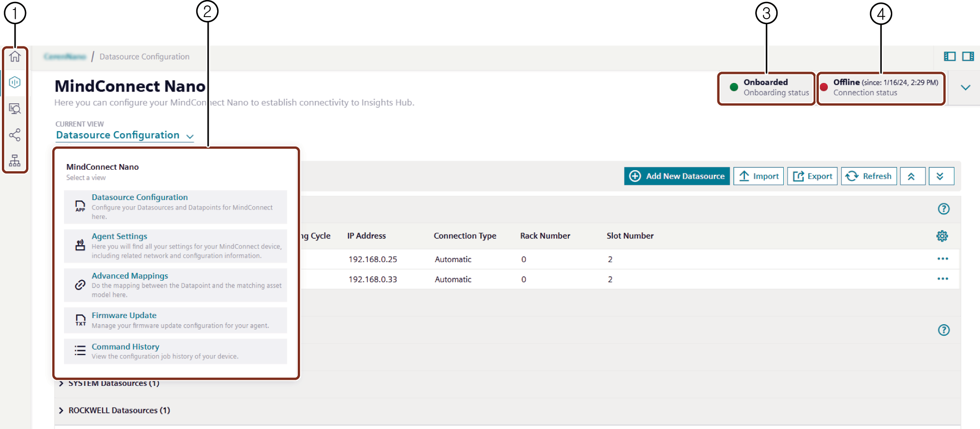Click the Datasource Configuration breadcrumb
The image size is (980, 429).
click(x=145, y=57)
